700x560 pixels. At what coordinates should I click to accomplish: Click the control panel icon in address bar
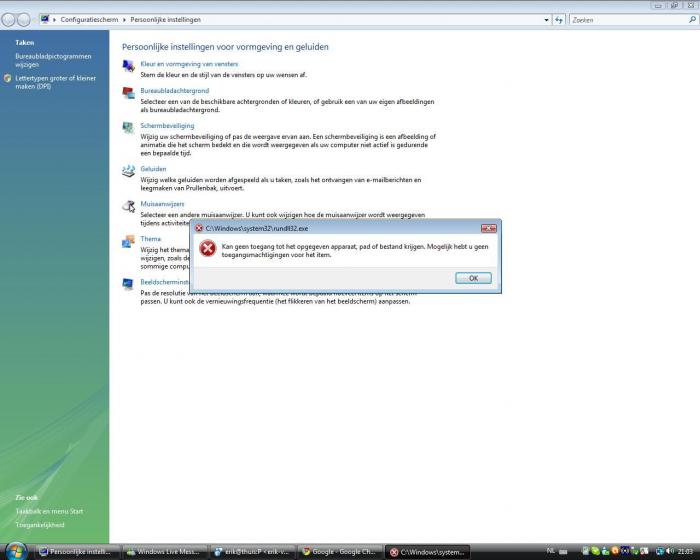[45, 19]
